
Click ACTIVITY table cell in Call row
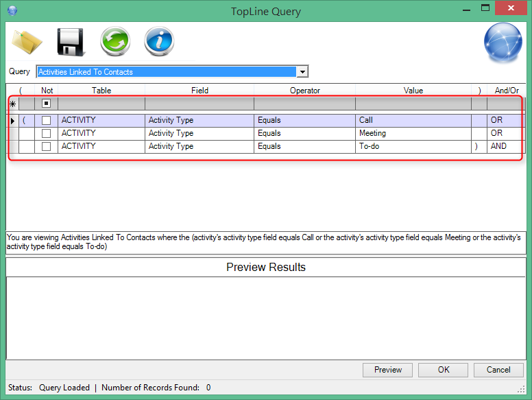click(101, 120)
